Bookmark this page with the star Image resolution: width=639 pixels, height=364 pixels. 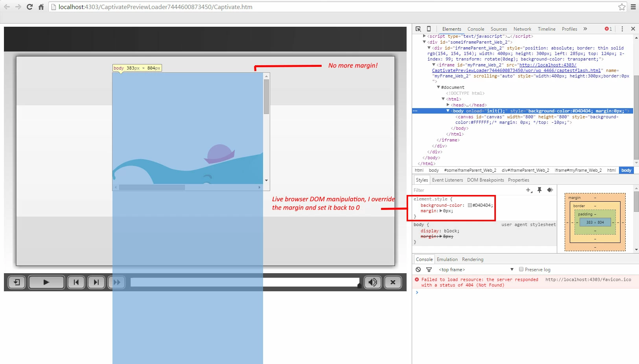(622, 7)
